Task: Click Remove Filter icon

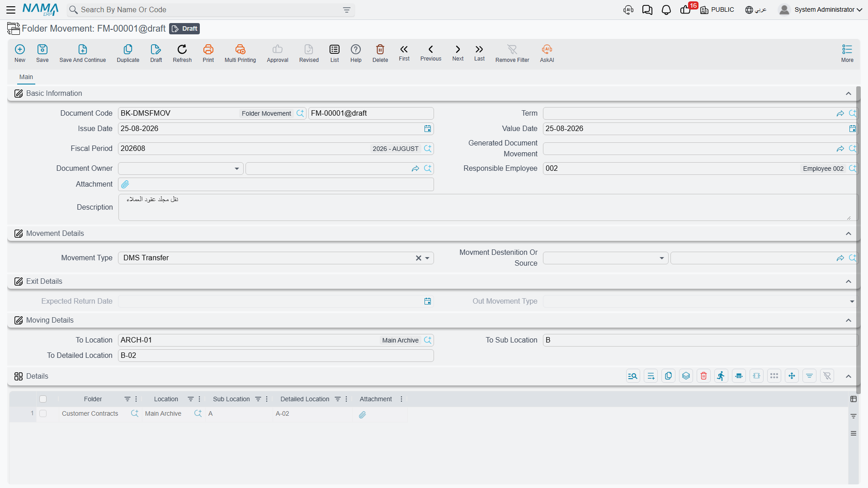Action: [x=512, y=49]
